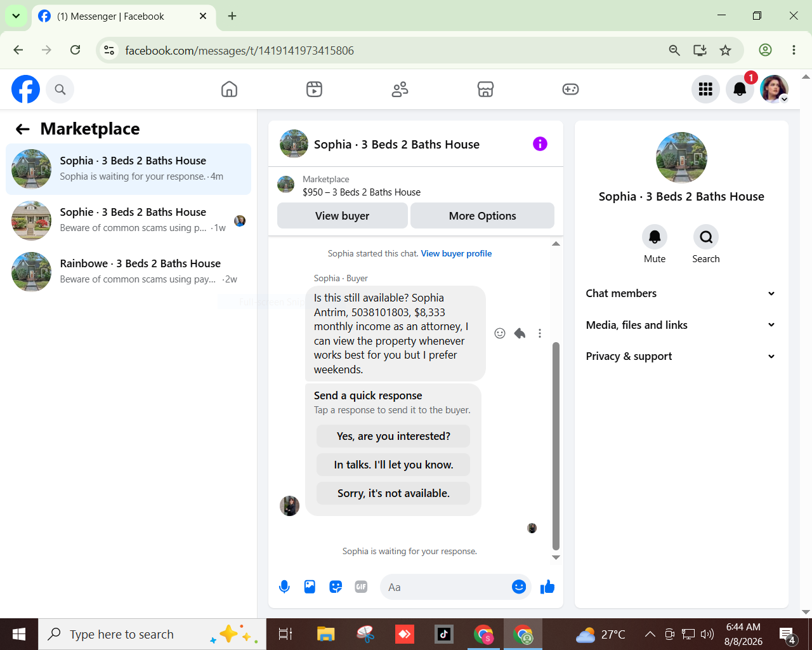The image size is (812, 650).
Task: Go back in browser history
Action: click(x=18, y=50)
